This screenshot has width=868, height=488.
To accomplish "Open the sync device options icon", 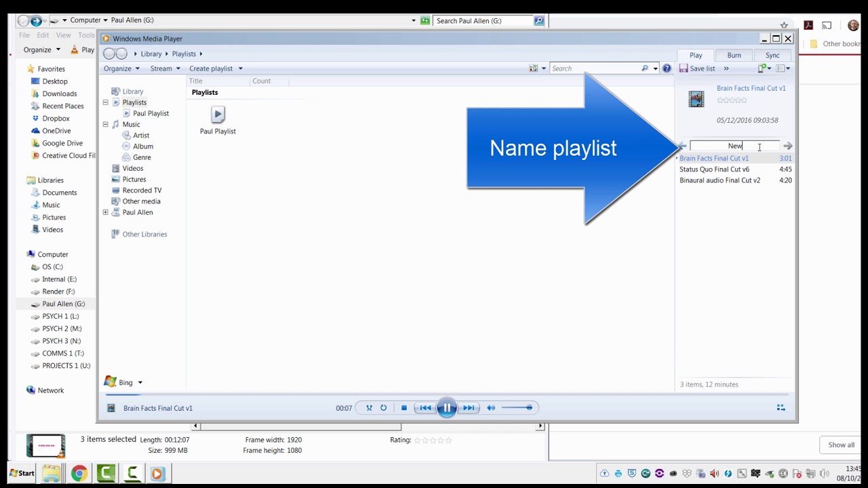I will (765, 68).
